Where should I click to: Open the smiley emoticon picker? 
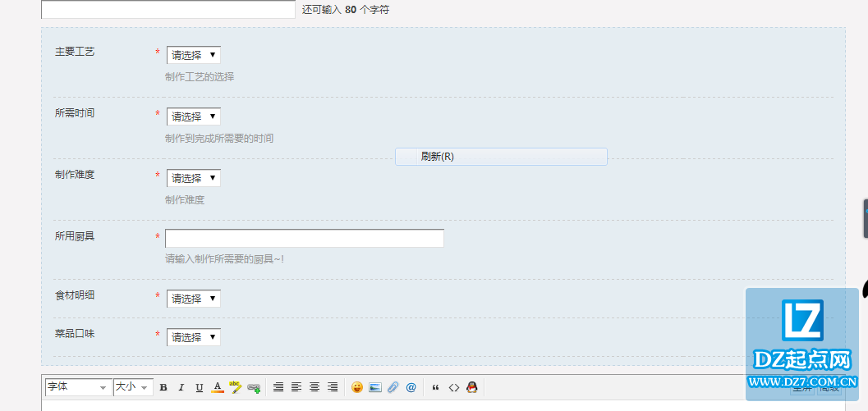[357, 387]
